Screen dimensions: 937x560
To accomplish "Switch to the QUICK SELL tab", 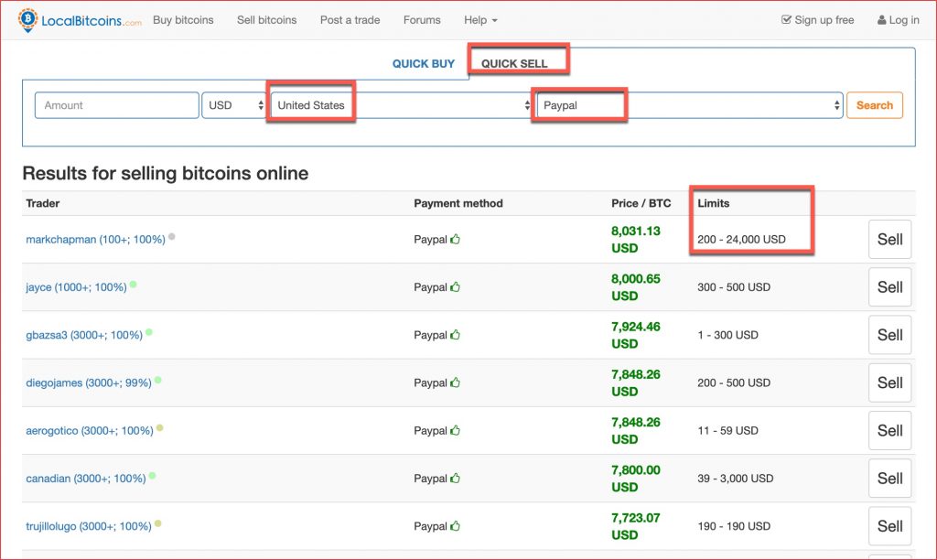I will [x=514, y=64].
